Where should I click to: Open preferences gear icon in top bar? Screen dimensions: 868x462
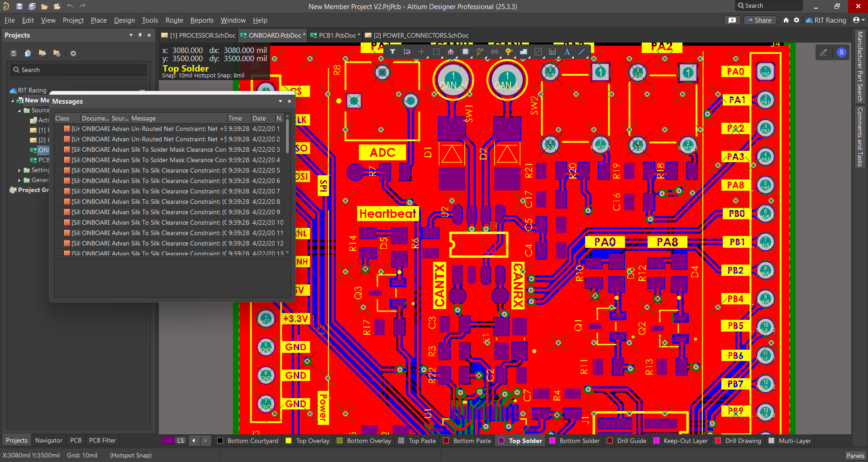click(x=796, y=20)
